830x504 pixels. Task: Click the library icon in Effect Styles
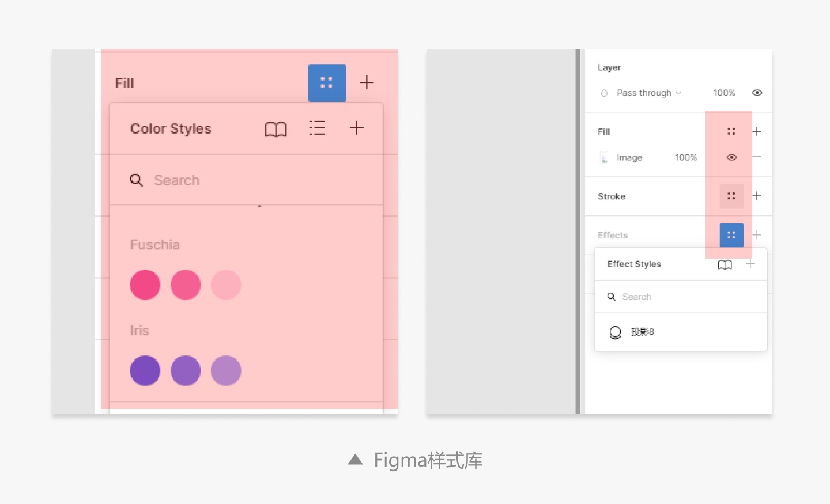725,264
